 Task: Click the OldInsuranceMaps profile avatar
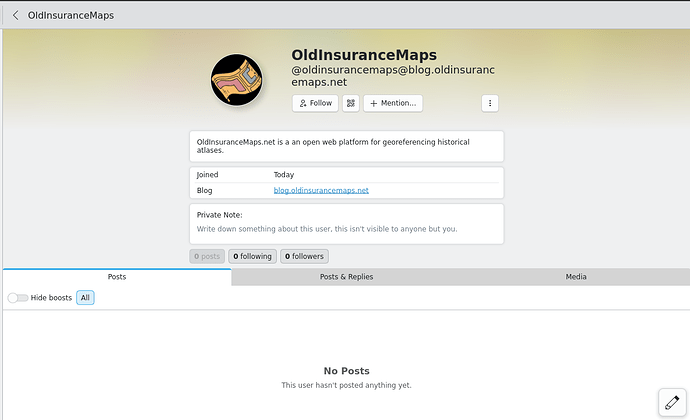(237, 80)
